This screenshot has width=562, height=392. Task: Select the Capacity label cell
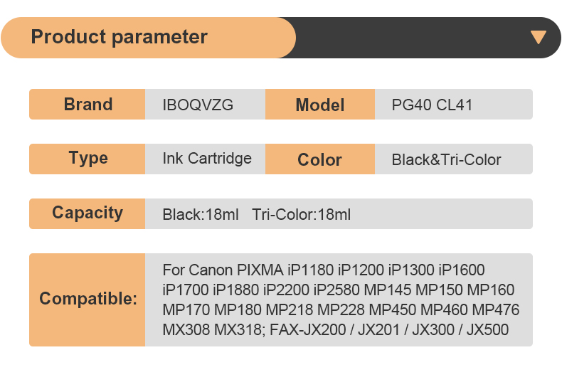pyautogui.click(x=88, y=213)
